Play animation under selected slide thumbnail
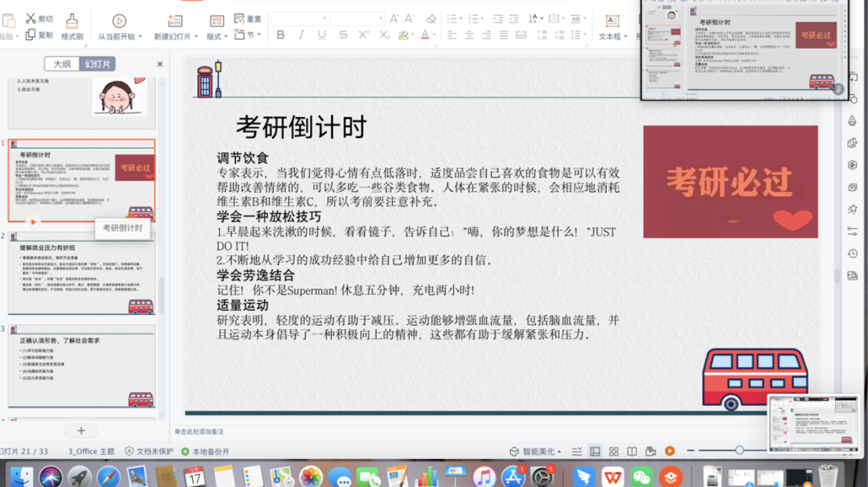This screenshot has width=868, height=487. coord(33,222)
